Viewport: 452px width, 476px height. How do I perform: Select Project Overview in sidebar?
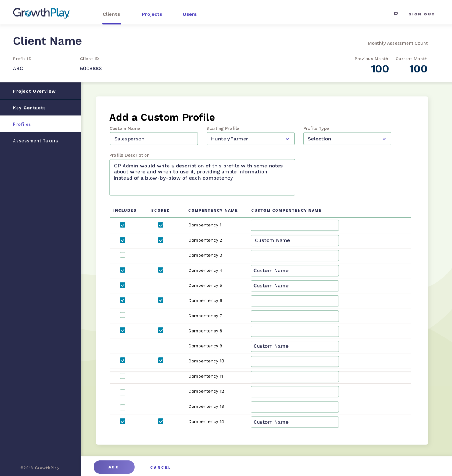(x=40, y=91)
